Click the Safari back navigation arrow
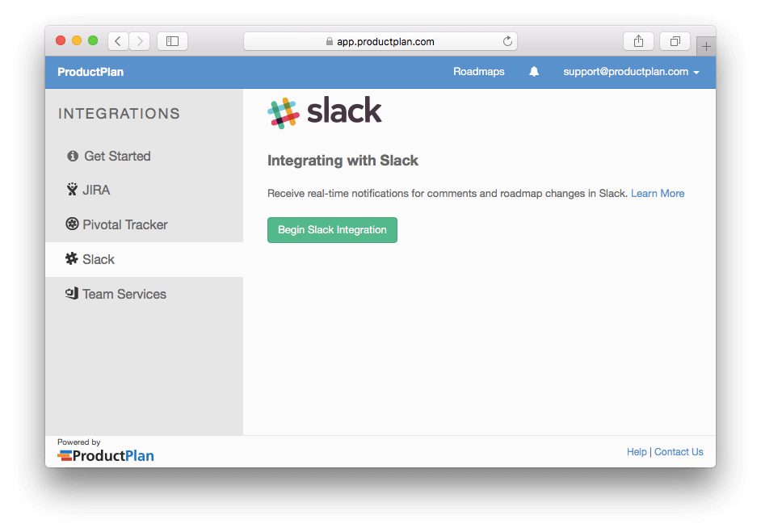The height and width of the screenshot is (532, 761). [x=118, y=41]
